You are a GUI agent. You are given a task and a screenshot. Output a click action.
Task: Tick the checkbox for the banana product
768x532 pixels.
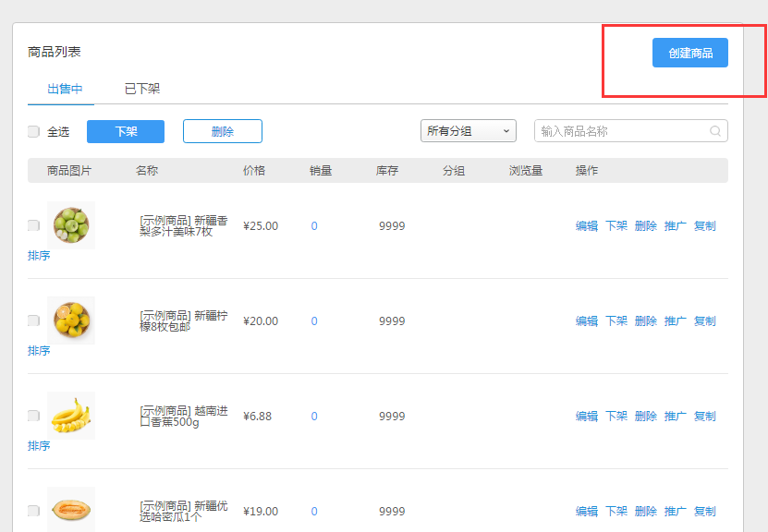tap(34, 416)
